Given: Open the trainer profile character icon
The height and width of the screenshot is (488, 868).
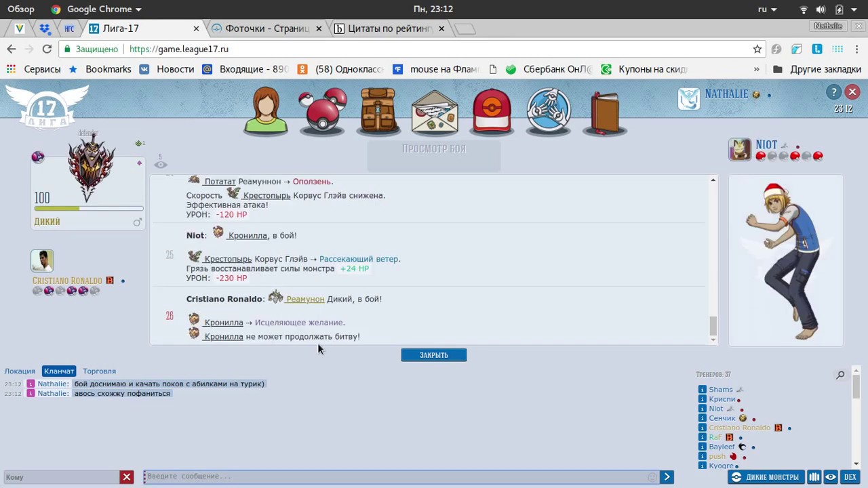Looking at the screenshot, I should (265, 110).
